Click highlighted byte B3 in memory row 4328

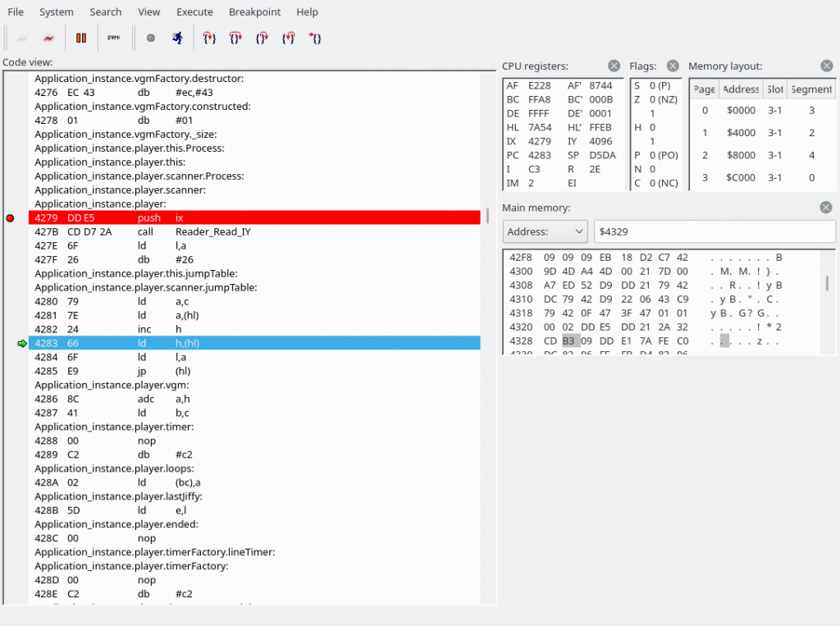pyautogui.click(x=568, y=340)
